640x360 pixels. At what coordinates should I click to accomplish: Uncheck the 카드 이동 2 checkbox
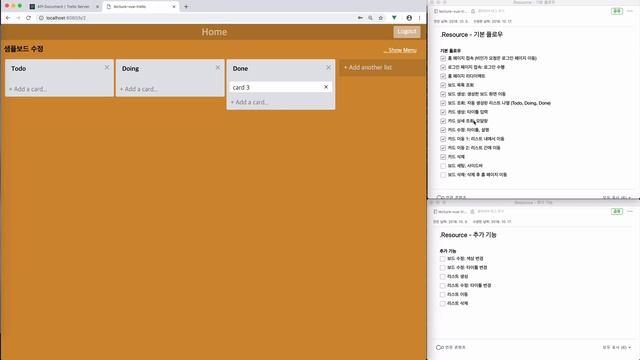click(x=443, y=148)
